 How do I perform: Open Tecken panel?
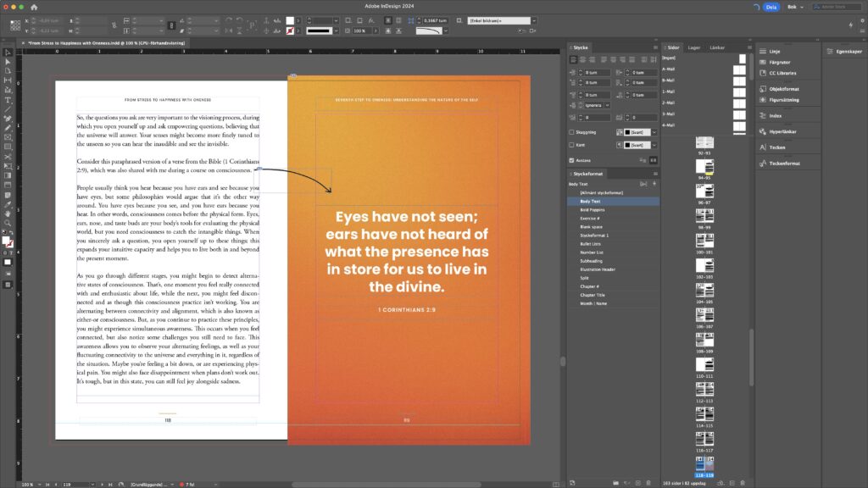point(776,147)
